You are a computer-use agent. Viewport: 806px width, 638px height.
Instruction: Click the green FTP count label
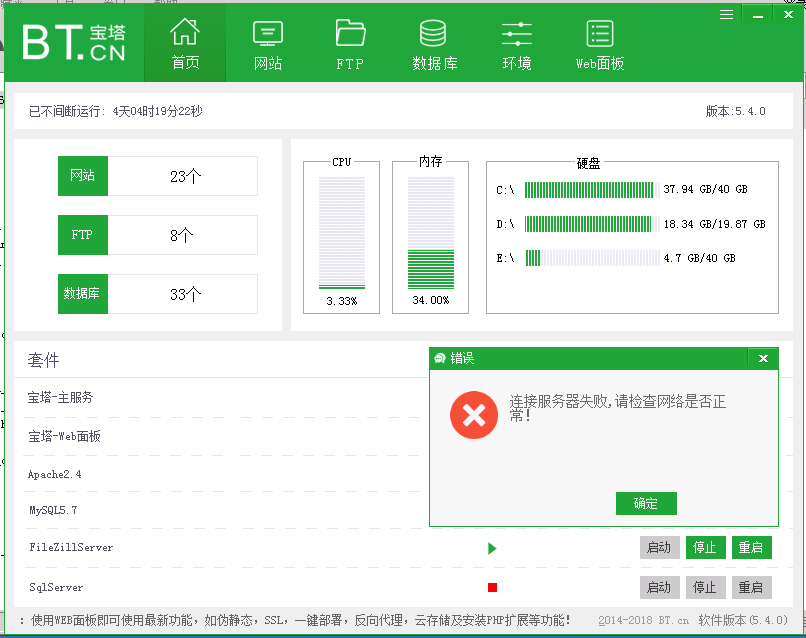pos(83,235)
